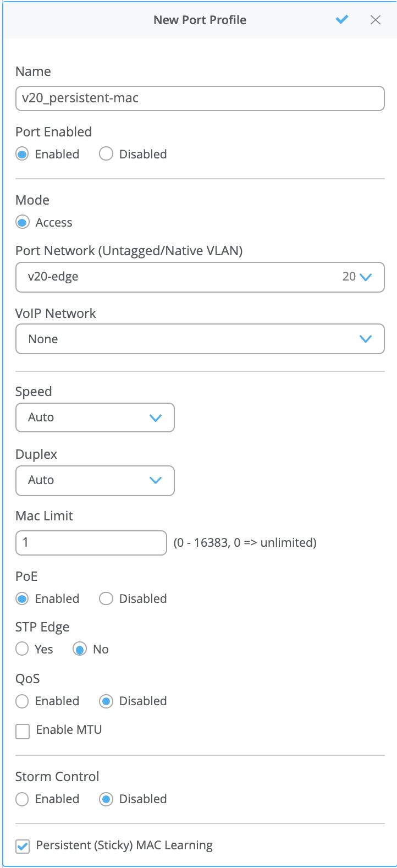Open the Duplex dropdown

click(x=95, y=480)
